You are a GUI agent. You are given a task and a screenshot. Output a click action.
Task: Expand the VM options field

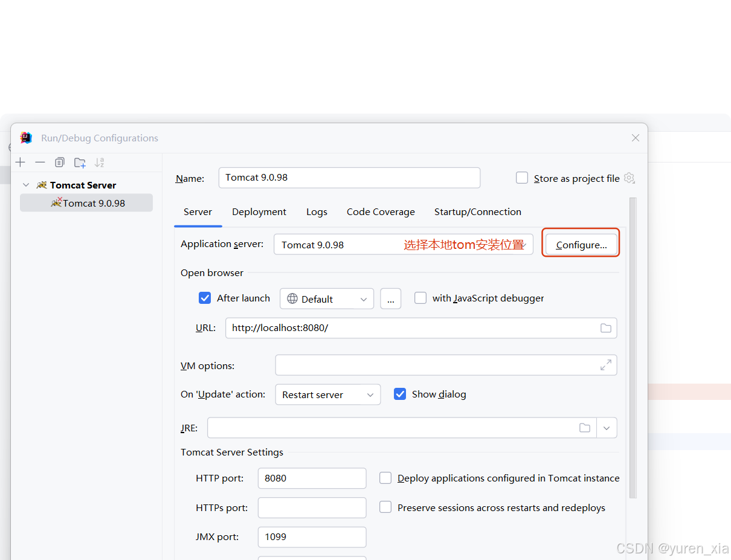tap(605, 365)
